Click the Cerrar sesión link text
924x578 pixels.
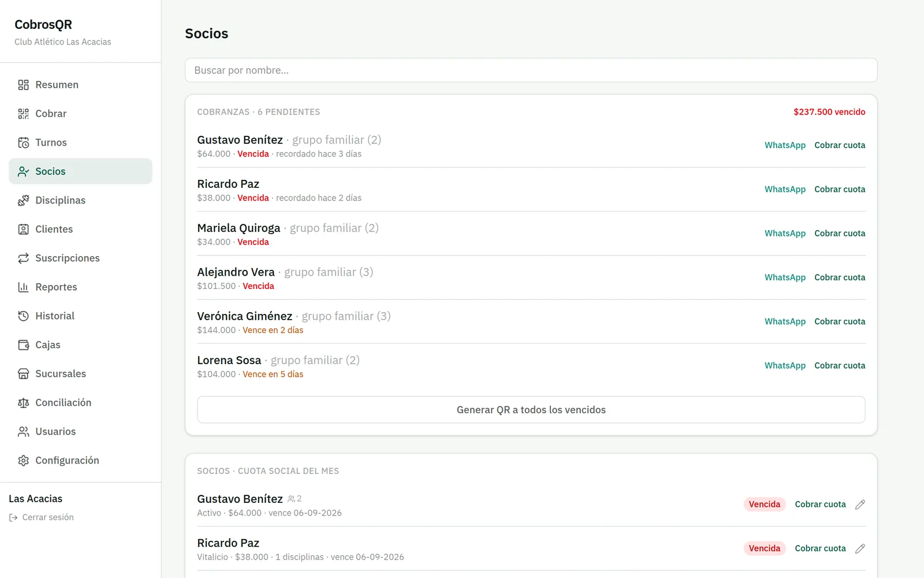coord(48,517)
